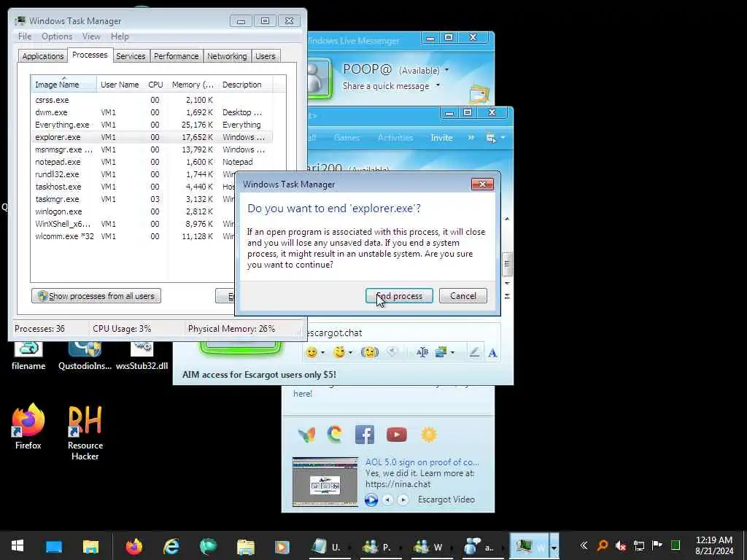Screen dimensions: 747x560
Task: Send a nudge with the shaking smiley
Action: [x=370, y=352]
